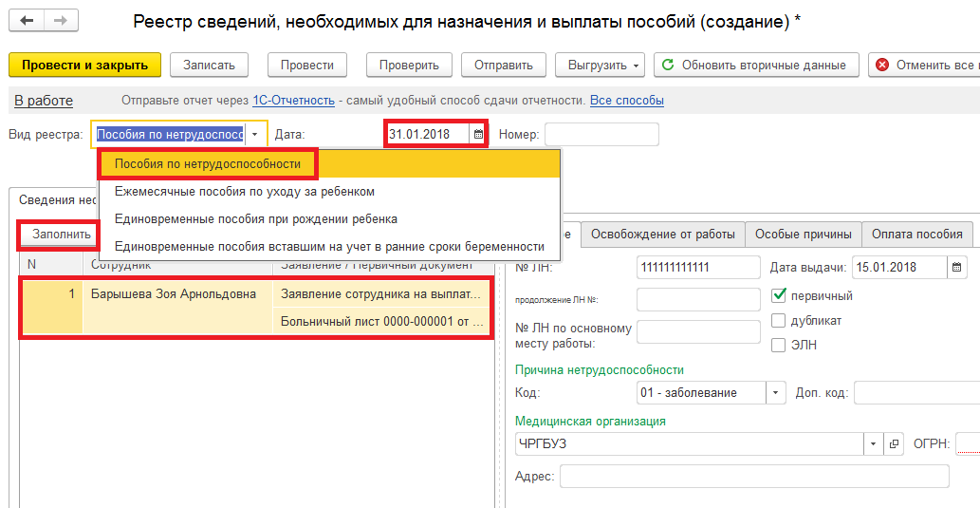This screenshot has width=980, height=508.
Task: Open the date calendar picker icon
Action: 478,134
